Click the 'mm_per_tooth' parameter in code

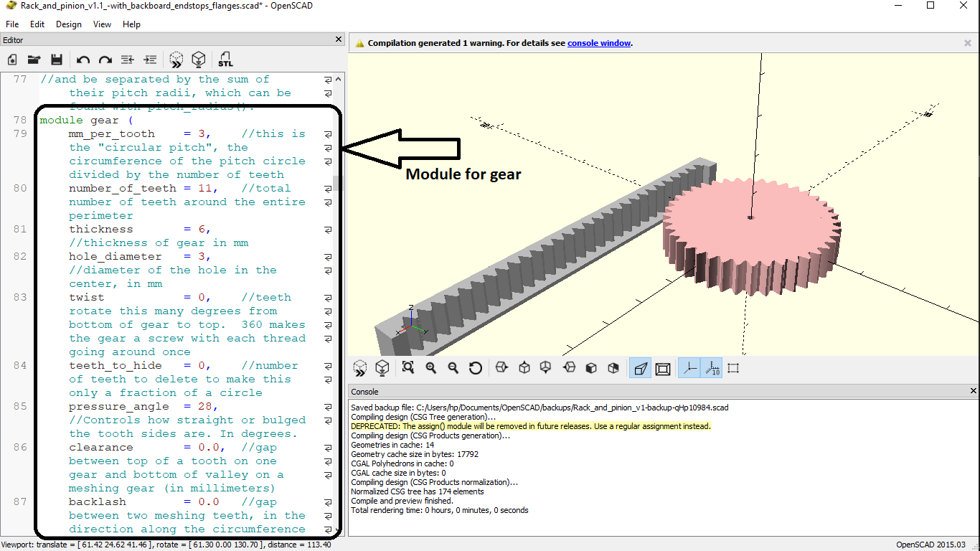pos(112,133)
